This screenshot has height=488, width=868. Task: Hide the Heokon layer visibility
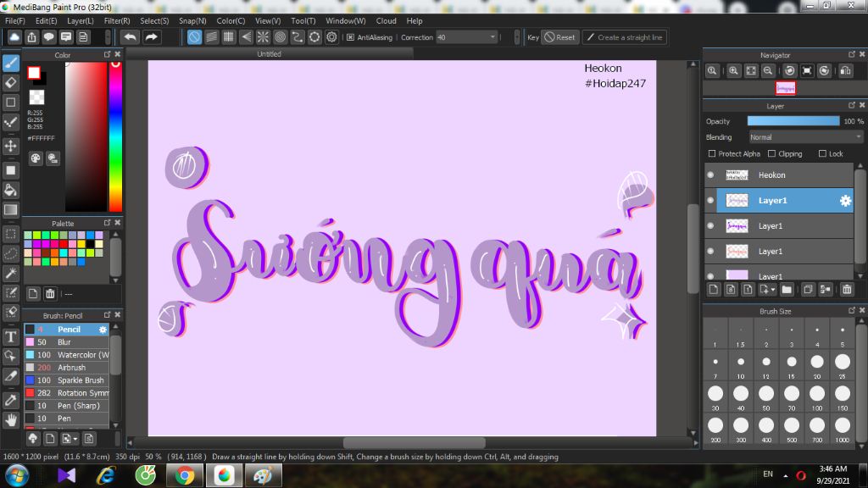point(711,175)
